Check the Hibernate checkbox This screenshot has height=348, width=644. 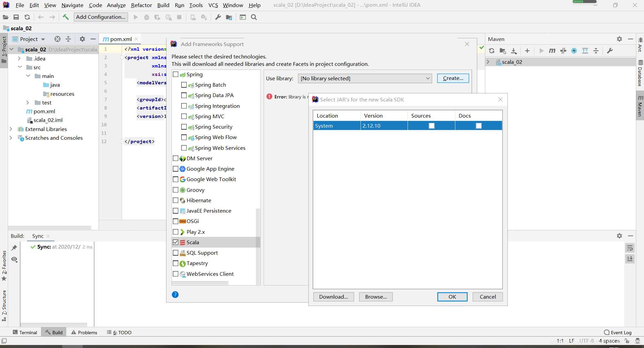(x=176, y=200)
